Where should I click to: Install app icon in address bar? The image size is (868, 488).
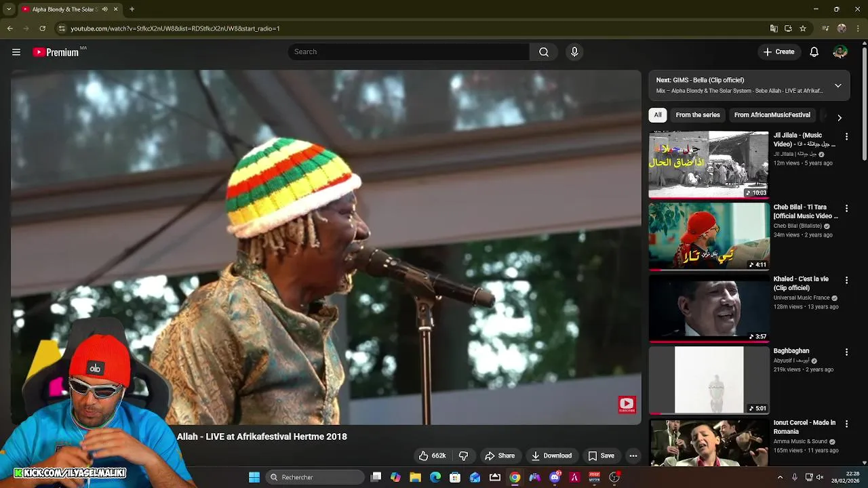tap(788, 28)
